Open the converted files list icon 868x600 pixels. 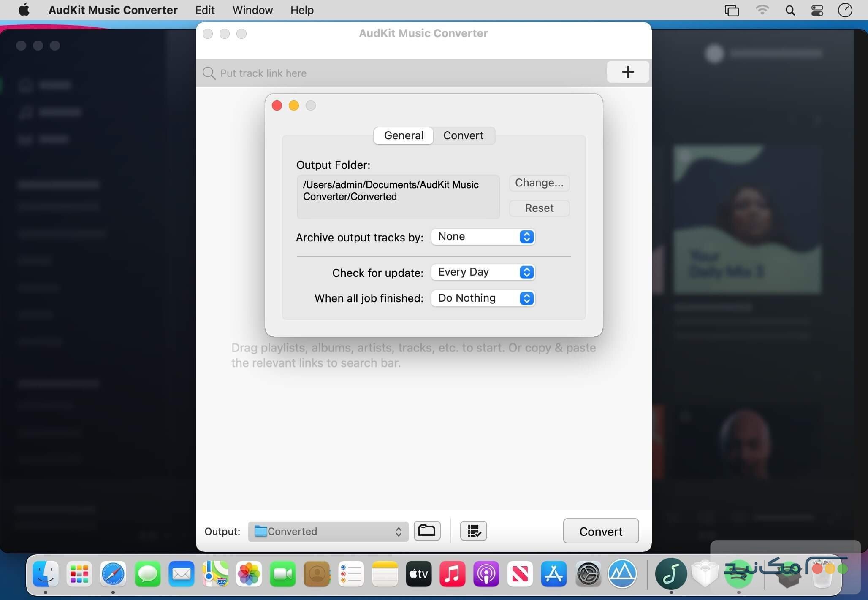click(x=473, y=531)
